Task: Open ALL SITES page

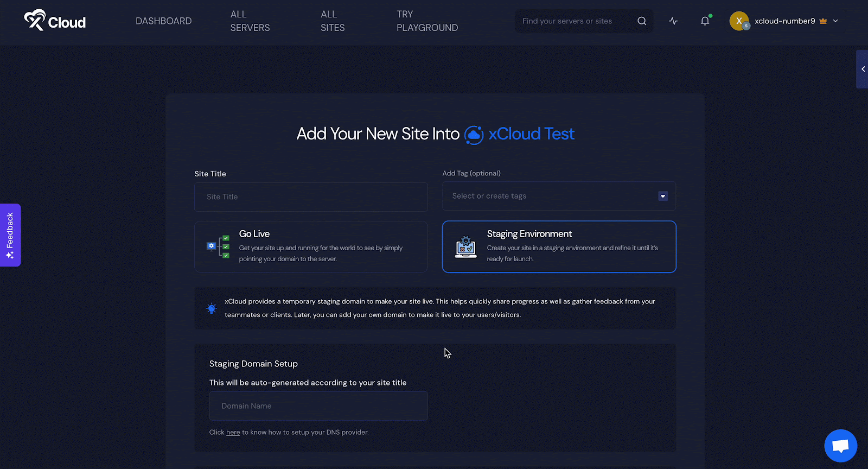Action: click(333, 21)
